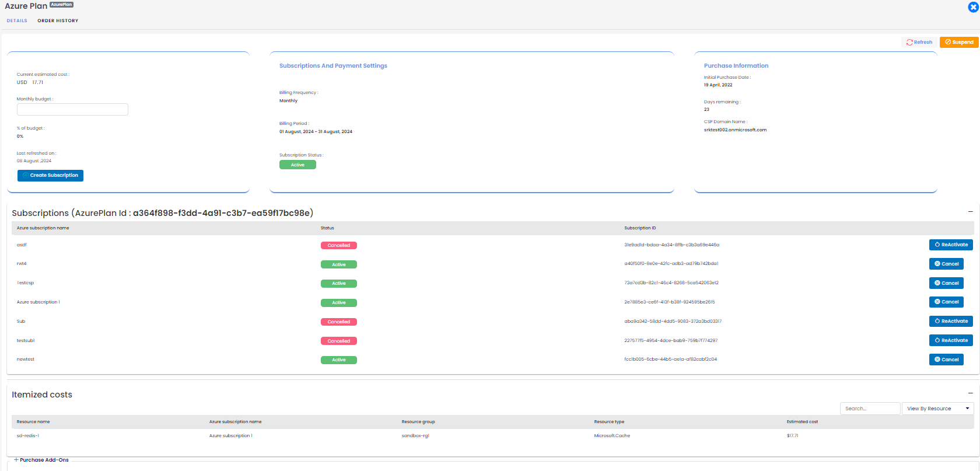Viewport: 980px width, 471px height.
Task: Select subscription ID starting with 2e7885e3
Action: tap(670, 302)
